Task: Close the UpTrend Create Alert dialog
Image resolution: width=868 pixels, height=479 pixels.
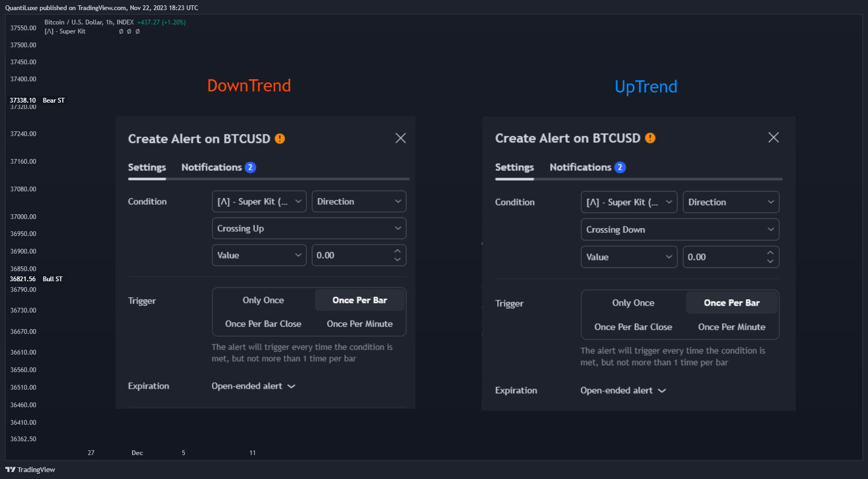Action: [773, 138]
